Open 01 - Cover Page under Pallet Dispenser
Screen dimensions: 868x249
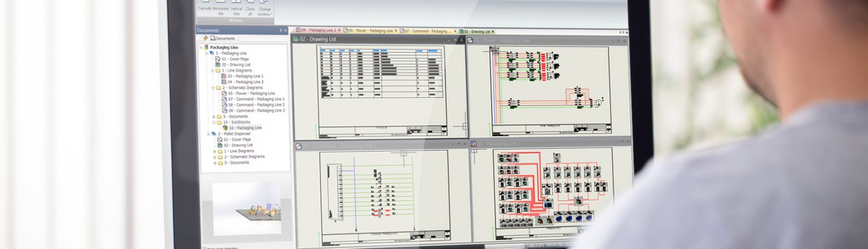coord(234,140)
